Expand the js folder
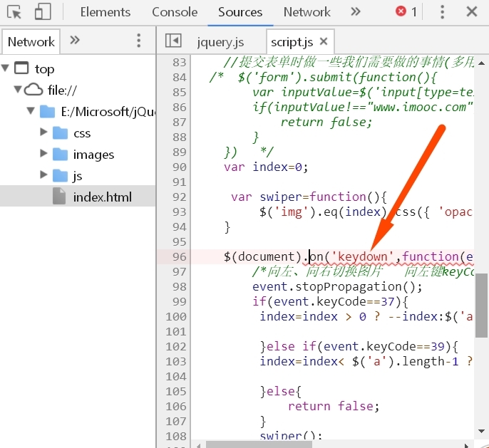 tap(43, 174)
